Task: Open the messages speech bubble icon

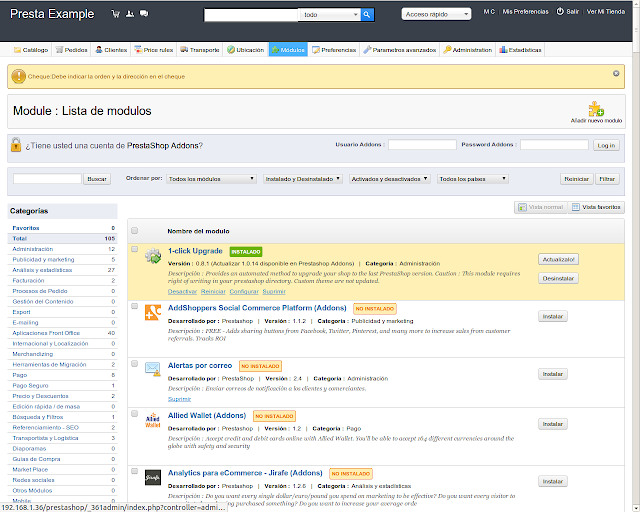Action: pyautogui.click(x=144, y=14)
